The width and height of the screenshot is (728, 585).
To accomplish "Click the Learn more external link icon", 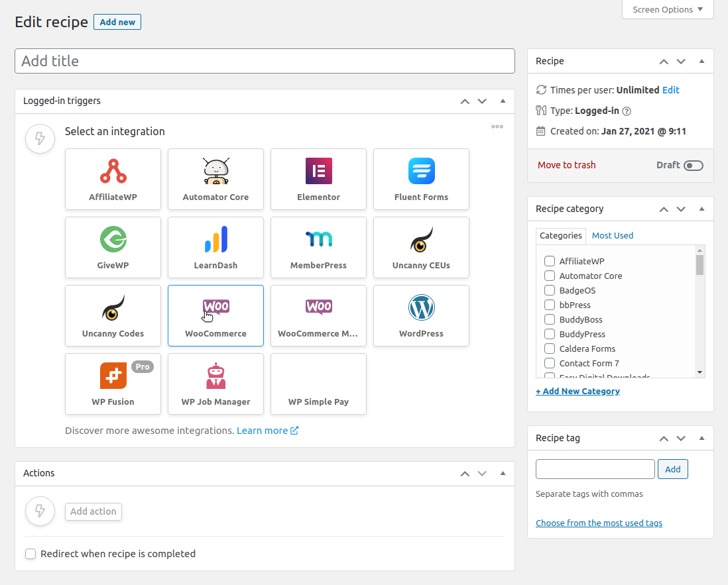I will pyautogui.click(x=294, y=431).
